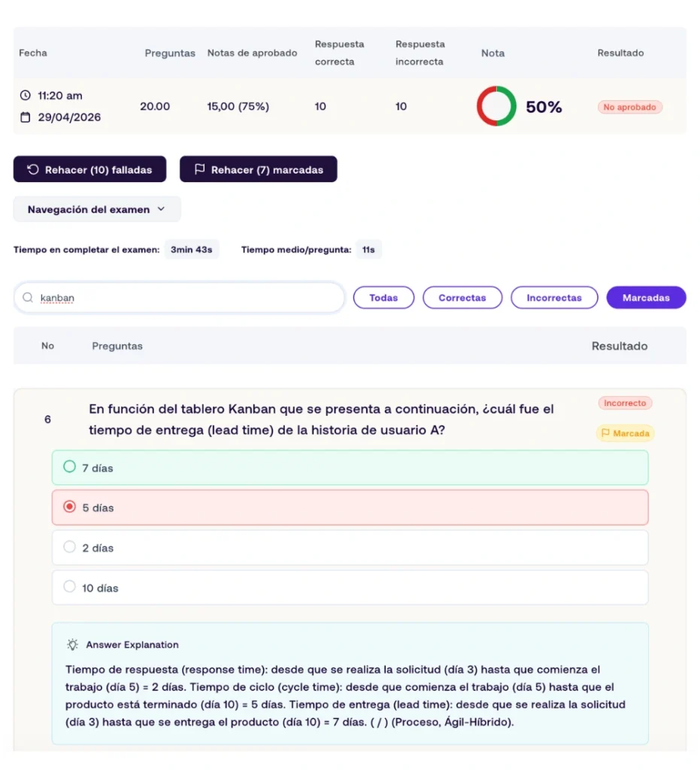Screen dimensions: 700x770
Task: Click the magnifier icon in the search box
Action: pos(28,298)
